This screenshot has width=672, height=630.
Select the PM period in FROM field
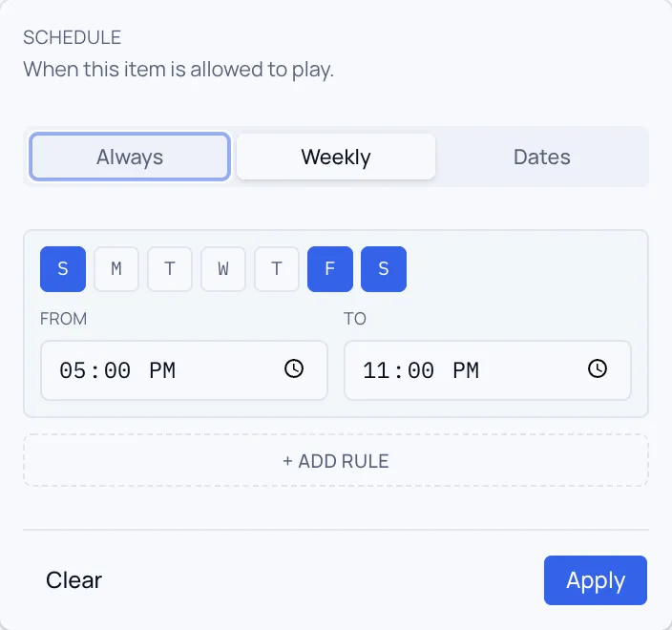(x=162, y=370)
